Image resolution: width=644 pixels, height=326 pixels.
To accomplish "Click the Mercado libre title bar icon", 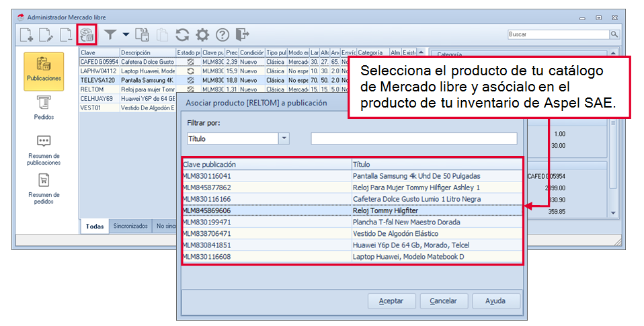I will pyautogui.click(x=21, y=17).
